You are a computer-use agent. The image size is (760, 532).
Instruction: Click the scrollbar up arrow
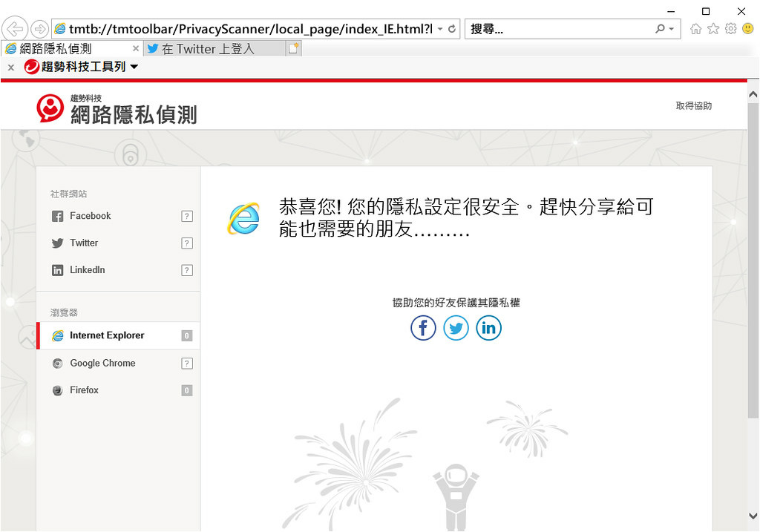(753, 95)
